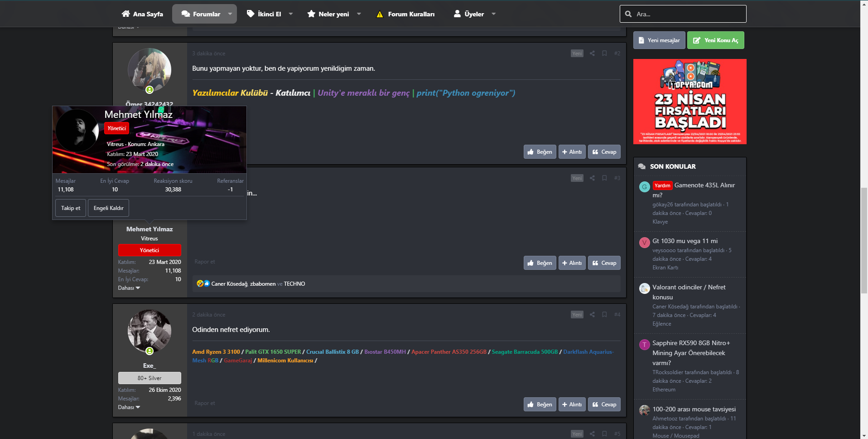Bookmark post #3

(x=604, y=178)
